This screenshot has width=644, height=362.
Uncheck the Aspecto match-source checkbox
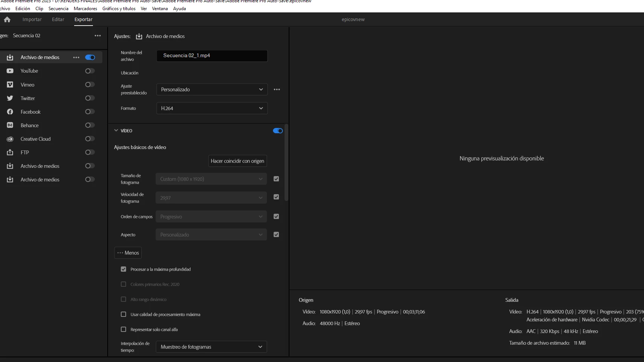276,235
